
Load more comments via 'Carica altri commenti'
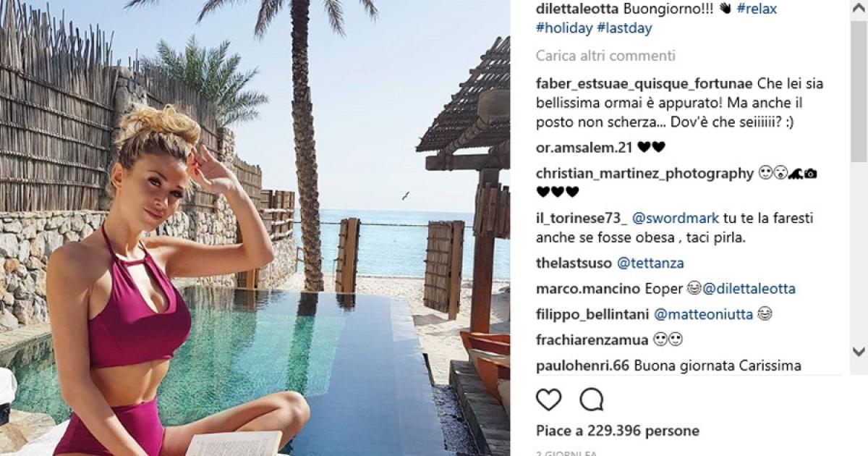pyautogui.click(x=605, y=56)
